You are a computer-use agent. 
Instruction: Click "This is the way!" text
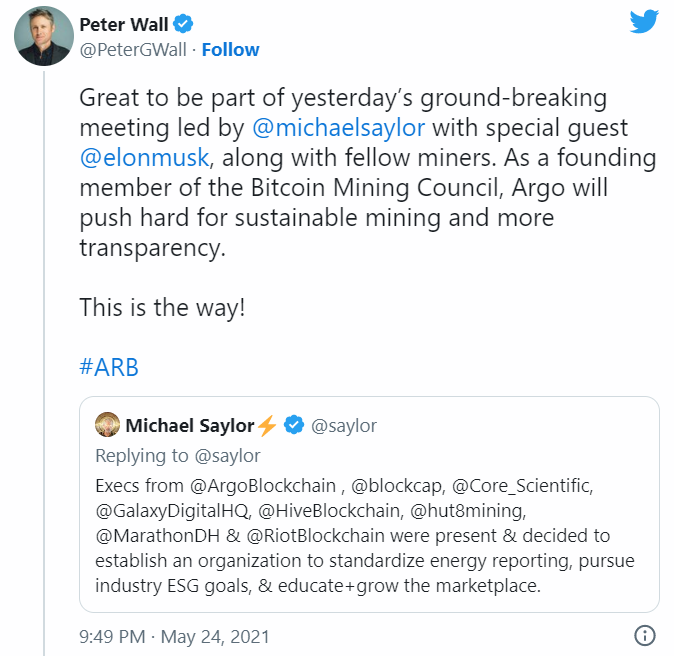coord(162,306)
